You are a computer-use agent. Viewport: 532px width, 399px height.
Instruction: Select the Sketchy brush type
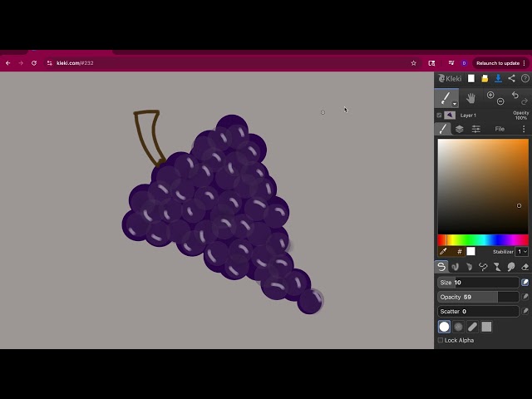469,267
